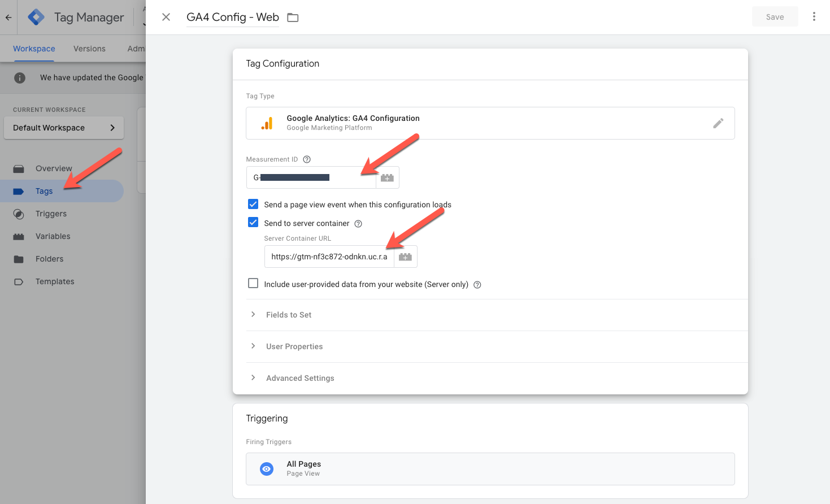Toggle Send a page view event checkbox

[253, 204]
